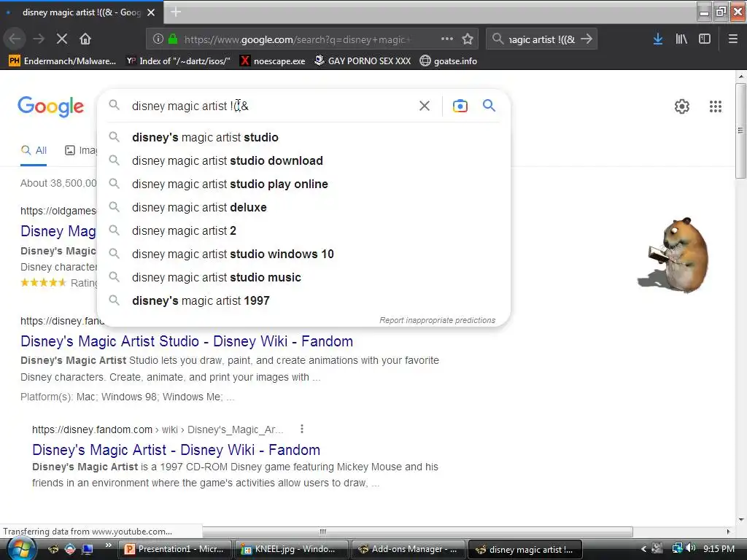This screenshot has width=747, height=560.
Task: Click the Firefox toolbar search field
Action: click(x=542, y=39)
